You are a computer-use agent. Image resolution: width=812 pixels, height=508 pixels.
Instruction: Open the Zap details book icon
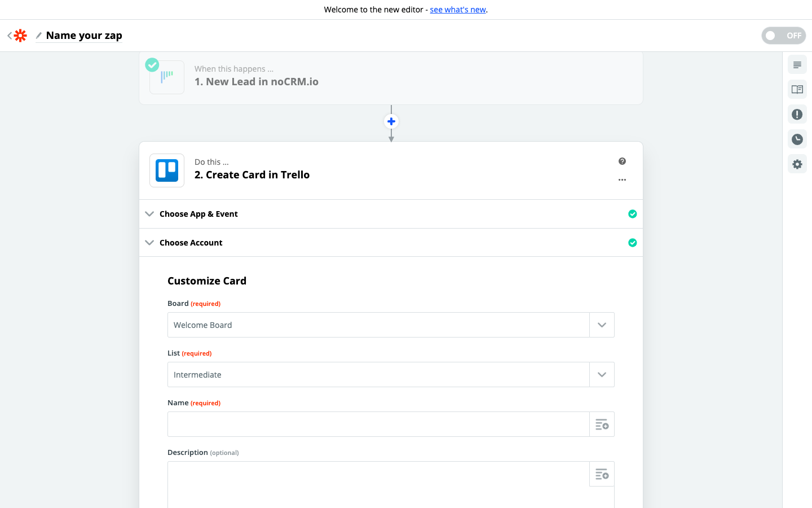tap(797, 89)
